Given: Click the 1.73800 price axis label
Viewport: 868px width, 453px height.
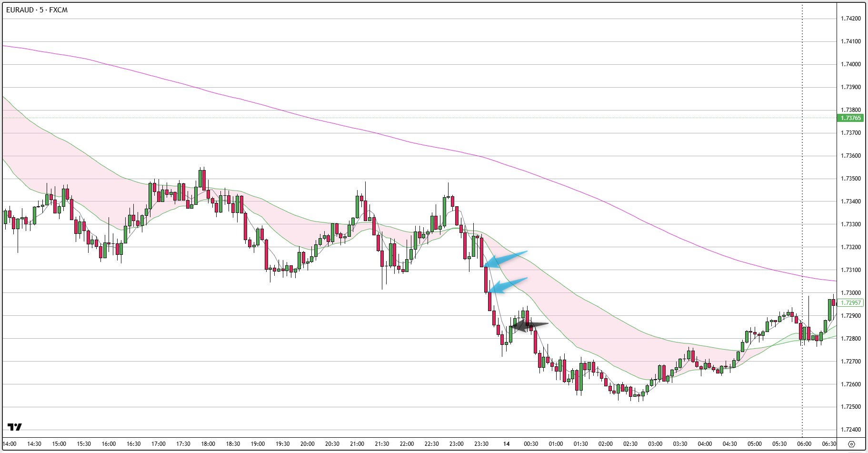Looking at the screenshot, I should [x=850, y=110].
